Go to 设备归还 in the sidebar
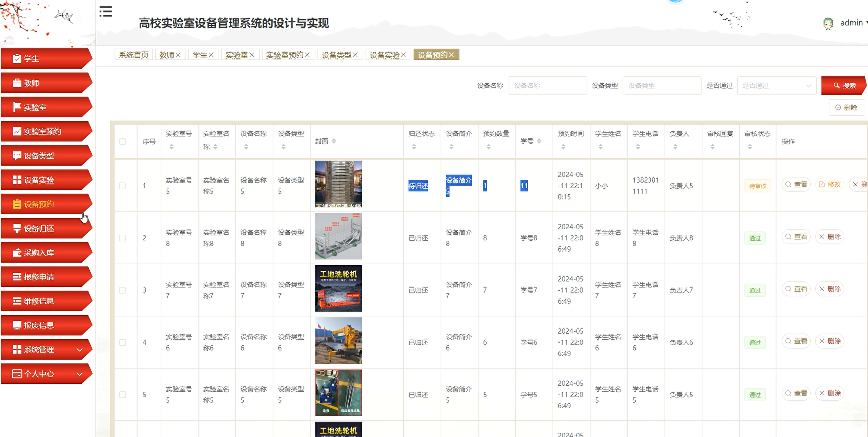The width and height of the screenshot is (868, 437). pos(47,228)
